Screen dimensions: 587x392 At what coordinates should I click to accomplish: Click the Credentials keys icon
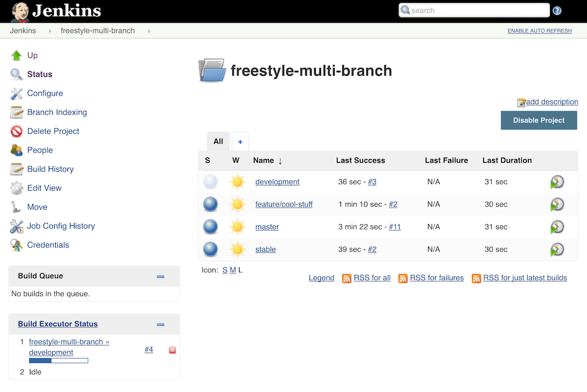click(16, 245)
